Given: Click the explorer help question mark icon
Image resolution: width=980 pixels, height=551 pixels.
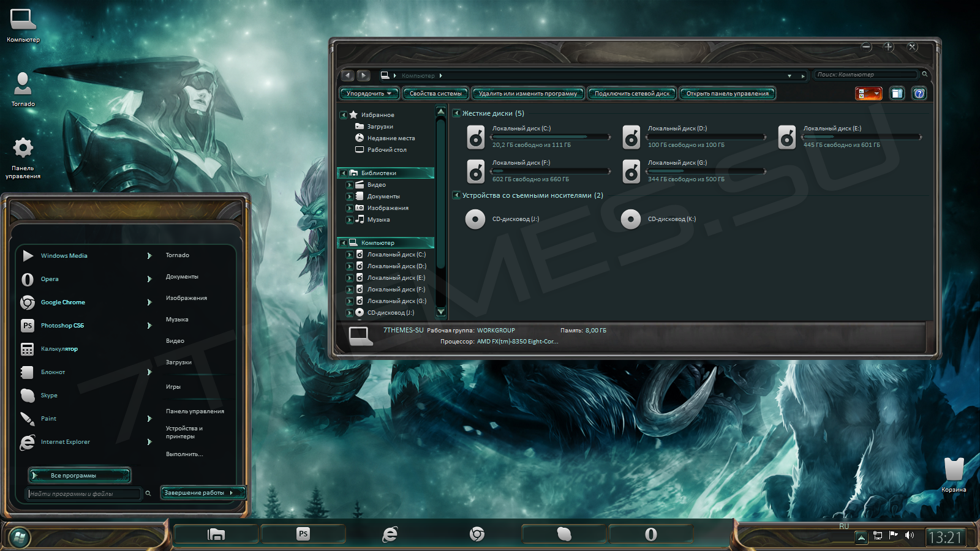Looking at the screenshot, I should pos(919,94).
